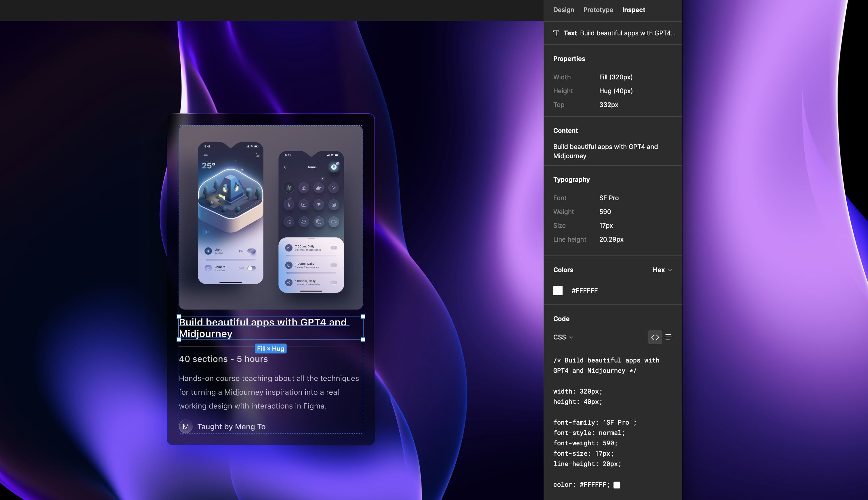Open the Hex color format dropdown

click(662, 270)
